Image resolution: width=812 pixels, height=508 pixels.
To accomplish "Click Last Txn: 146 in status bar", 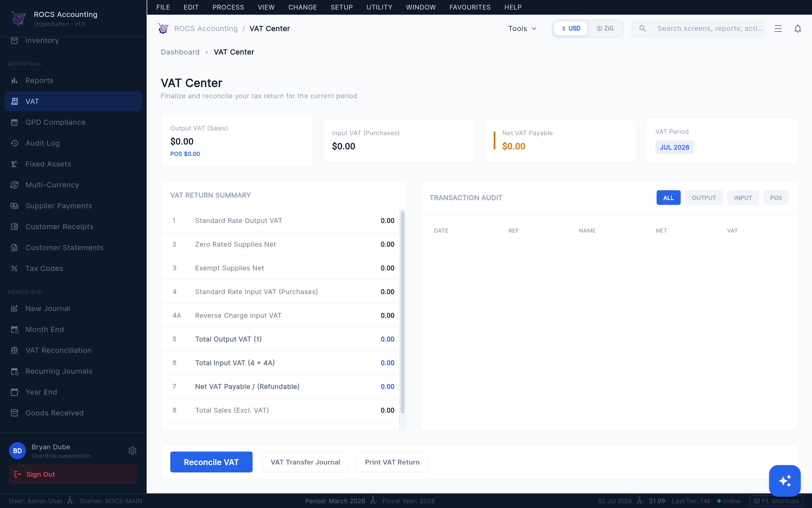I will click(691, 501).
